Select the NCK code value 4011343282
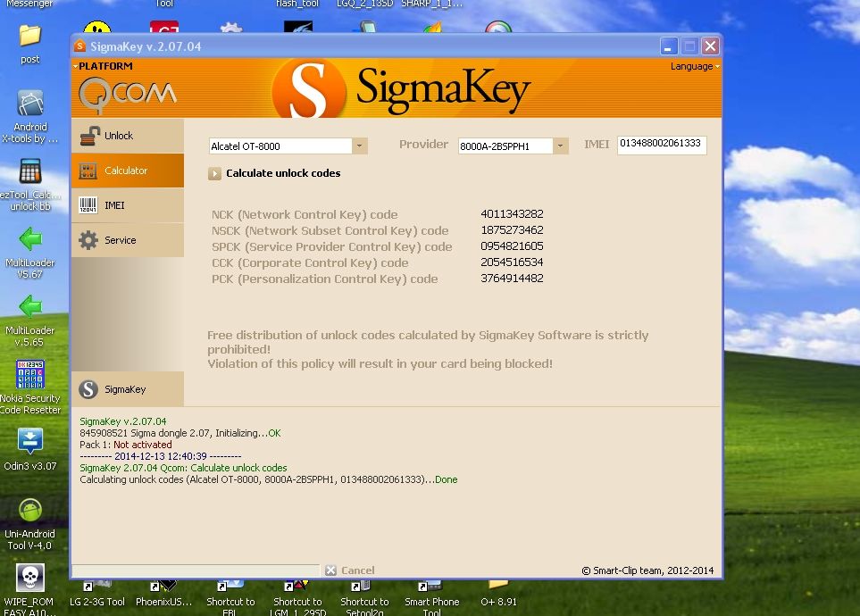This screenshot has height=616, width=860. click(512, 214)
